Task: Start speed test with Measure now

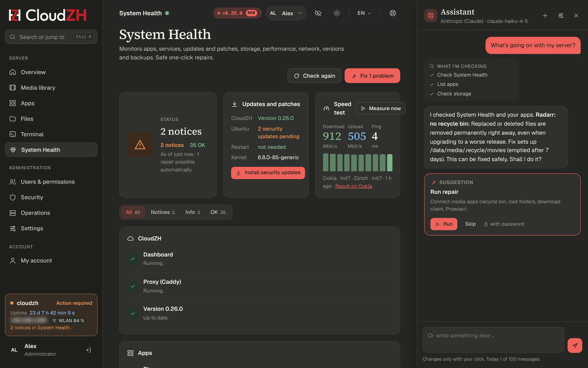Action: (380, 108)
